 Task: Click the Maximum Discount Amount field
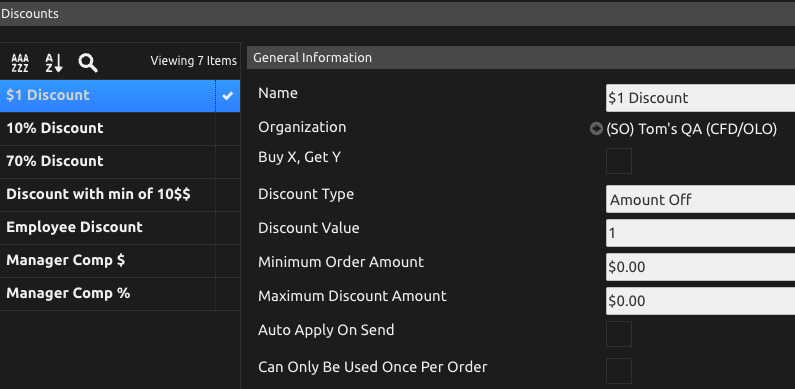pos(701,301)
